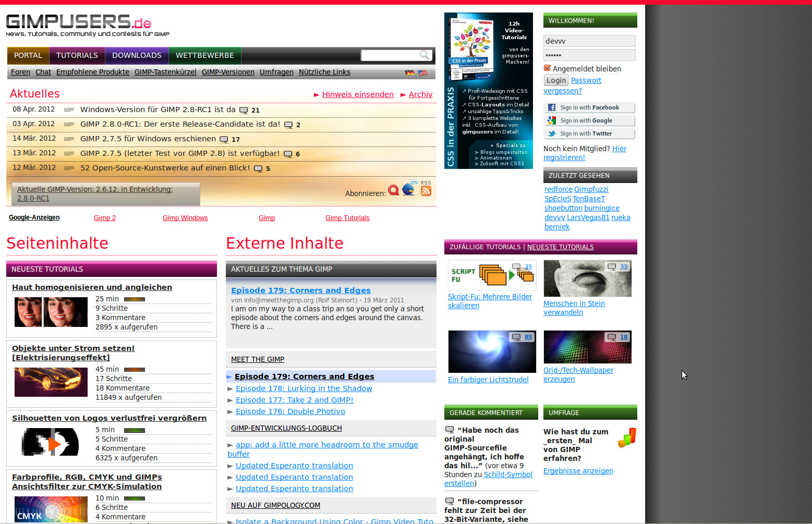Open comments bubble for GIMP 2.8.0-RC1 release candidate news
Screen dimensions: 812x524
(288, 125)
